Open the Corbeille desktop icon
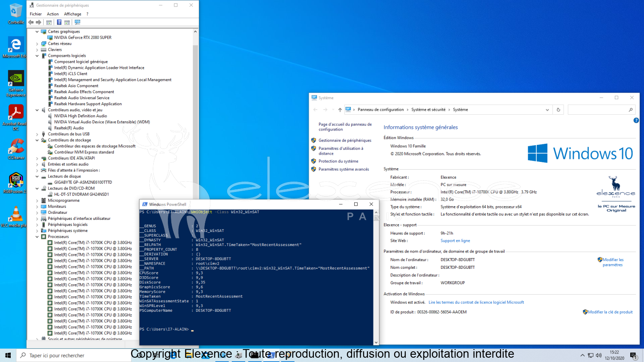 [x=16, y=14]
